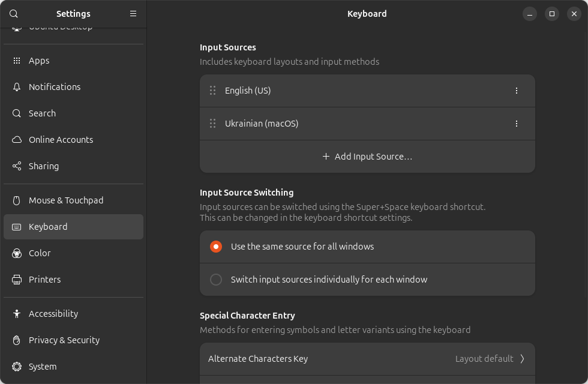
Task: Click the Mouse & Touchpad icon
Action: click(17, 200)
